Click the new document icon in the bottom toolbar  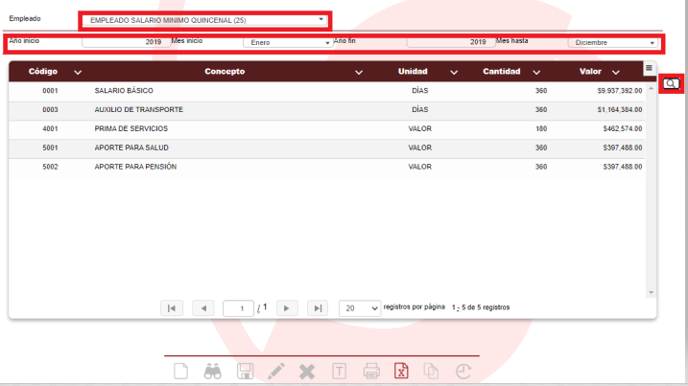tap(181, 371)
